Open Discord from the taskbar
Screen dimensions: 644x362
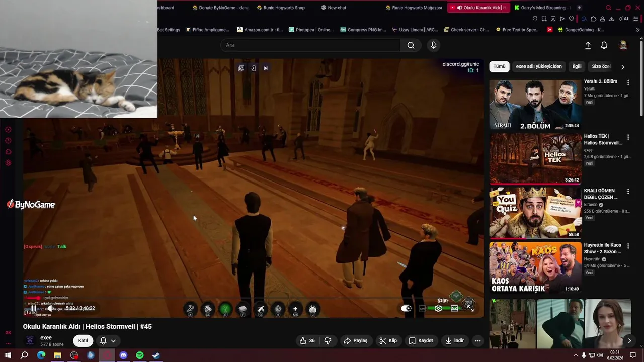click(x=123, y=355)
